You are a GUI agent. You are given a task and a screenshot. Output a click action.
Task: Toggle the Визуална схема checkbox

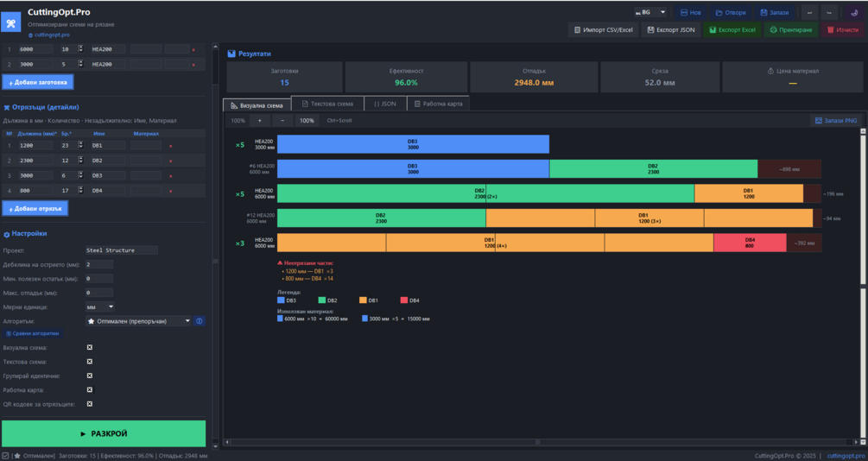[90, 348]
